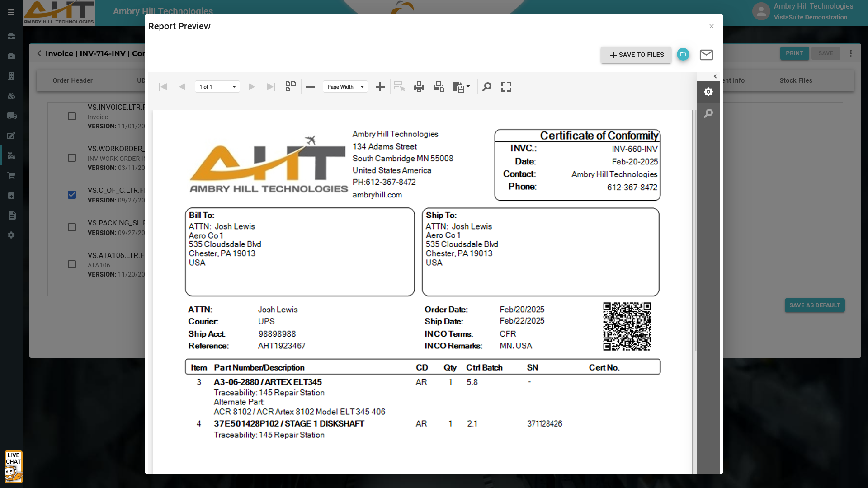Screen dimensions: 868x488
Task: Open the Page Width zoom dropdown
Action: click(x=345, y=87)
